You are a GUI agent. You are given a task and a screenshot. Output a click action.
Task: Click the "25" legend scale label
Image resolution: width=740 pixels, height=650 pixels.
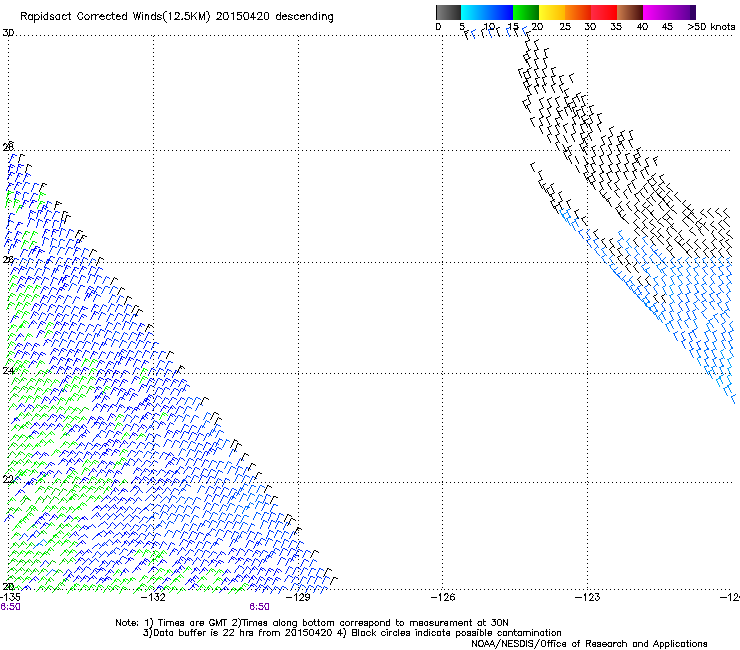[565, 27]
